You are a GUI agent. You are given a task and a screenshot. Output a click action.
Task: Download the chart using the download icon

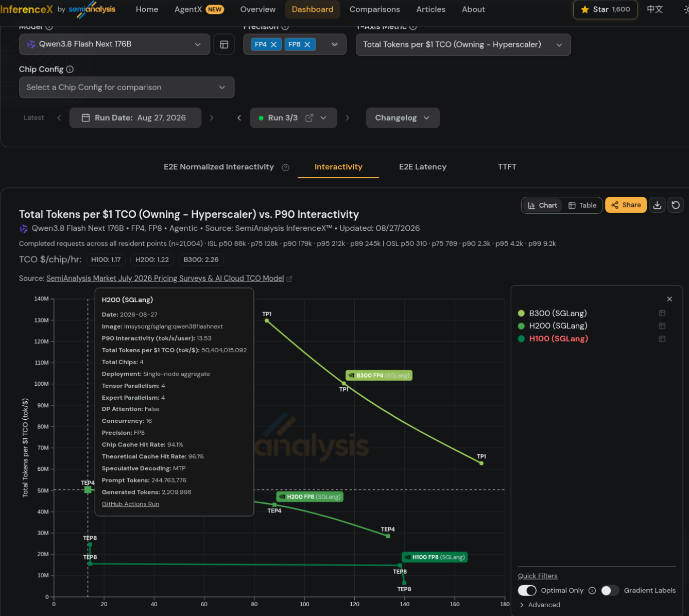coord(657,205)
